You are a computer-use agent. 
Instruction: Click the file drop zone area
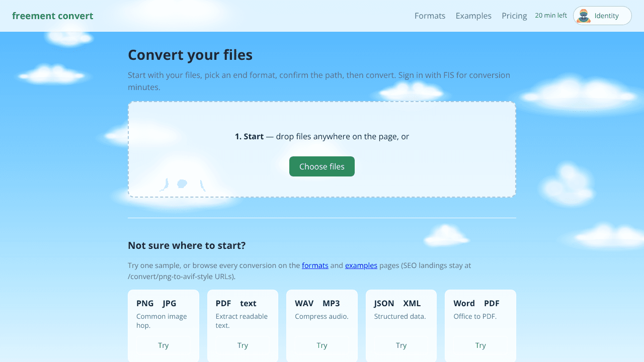pos(322,149)
